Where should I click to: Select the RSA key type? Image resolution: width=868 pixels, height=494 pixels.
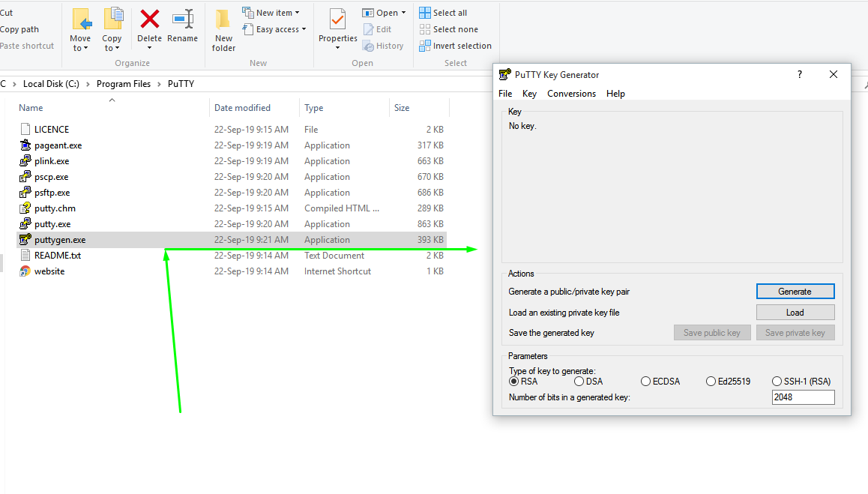[x=513, y=382]
